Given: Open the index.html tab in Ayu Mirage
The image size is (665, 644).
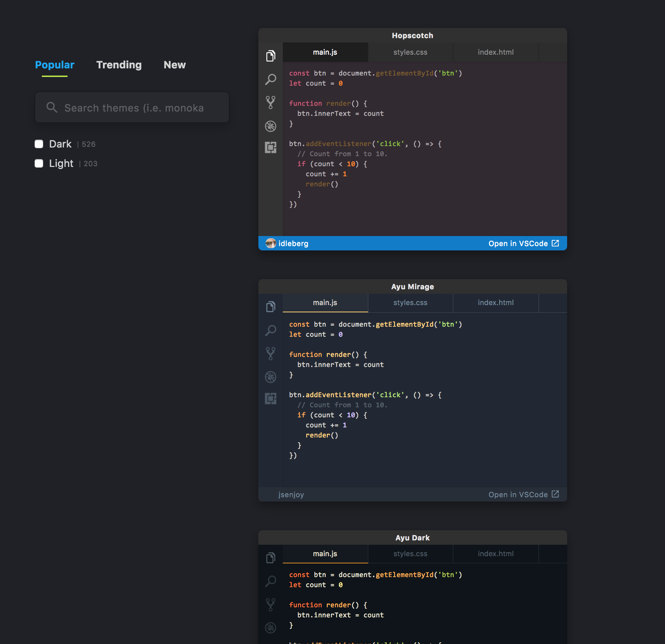Looking at the screenshot, I should [x=496, y=303].
